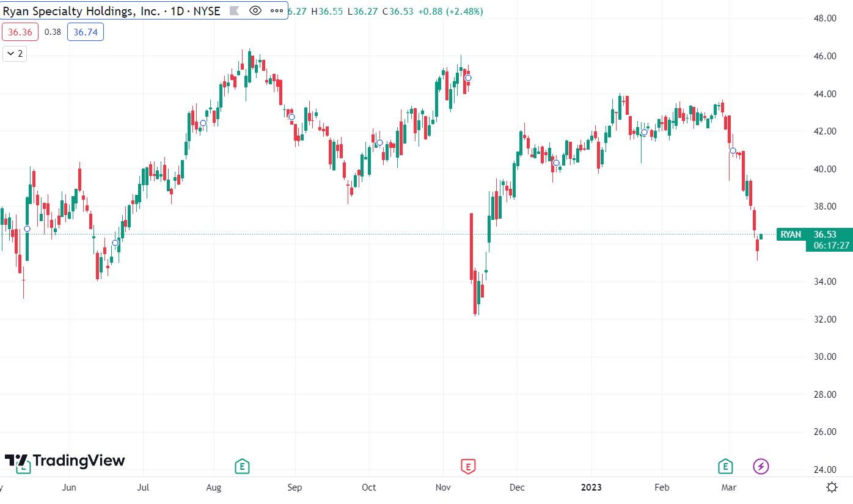Expand the collapsed indicators legend showing 2
The width and height of the screenshot is (853, 504).
click(x=15, y=54)
